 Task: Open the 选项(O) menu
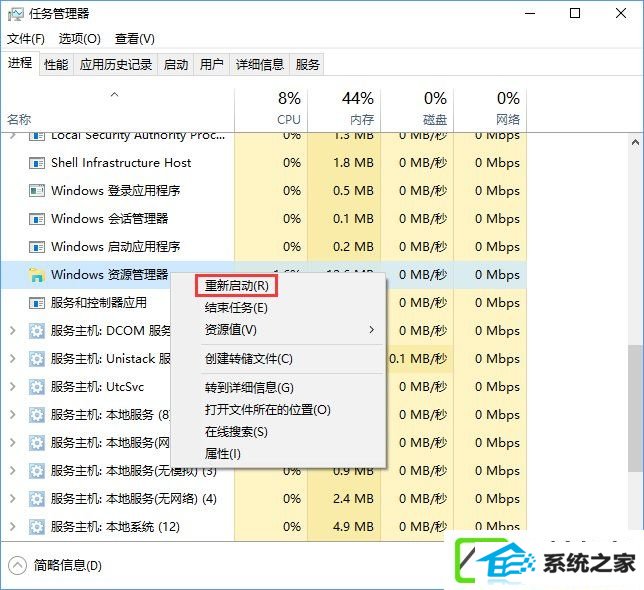click(x=79, y=39)
